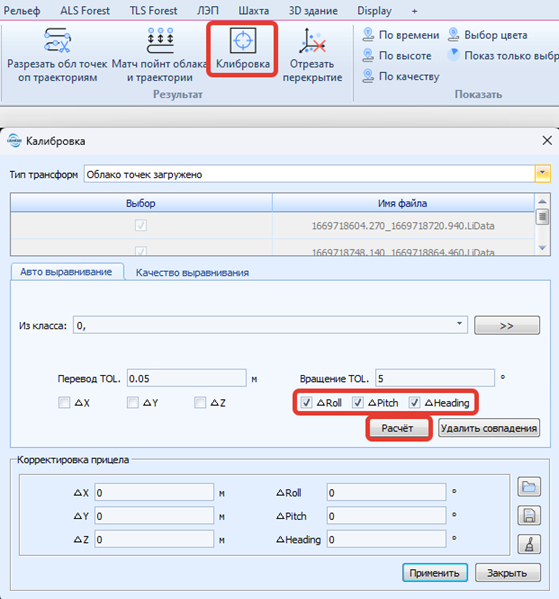This screenshot has width=559, height=599.
Task: Click the Имя файла column header
Action: [403, 203]
